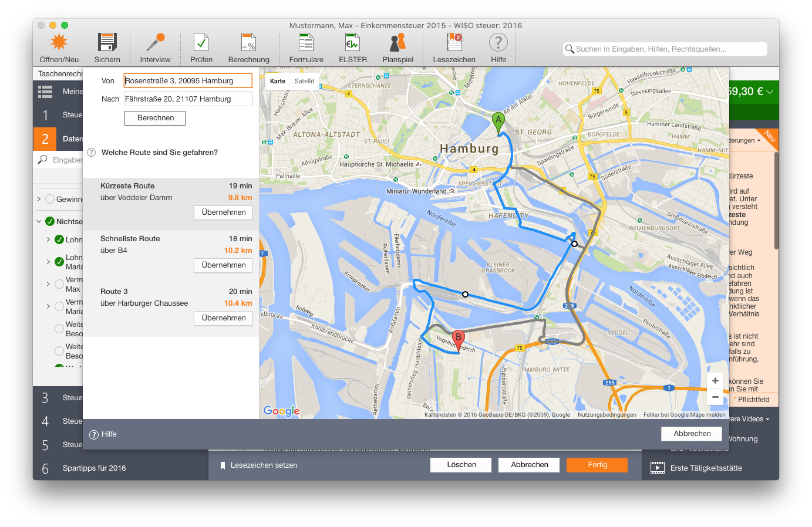812x527 pixels.
Task: Expand the Verm Maria tree row
Action: (48, 306)
